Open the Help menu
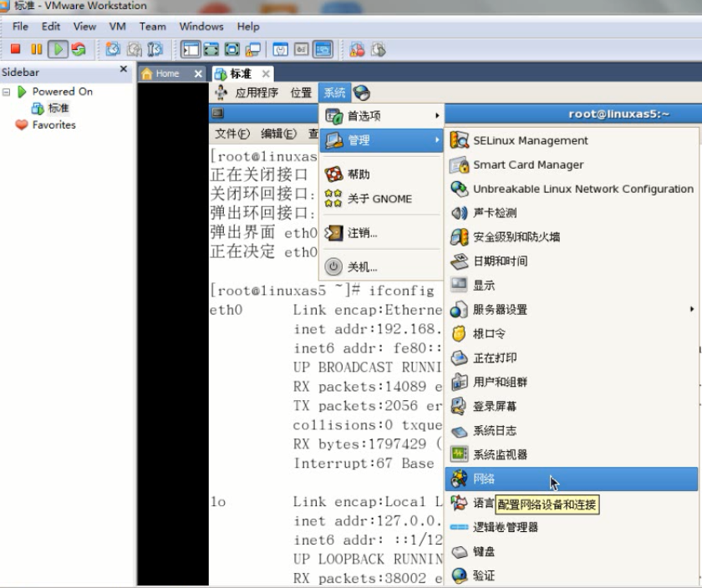The width and height of the screenshot is (702, 588). pos(248,27)
